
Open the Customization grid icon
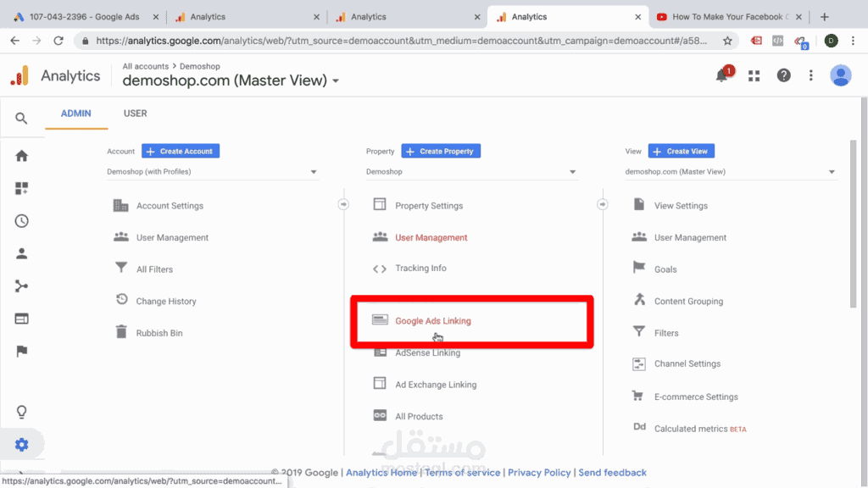pos(23,188)
